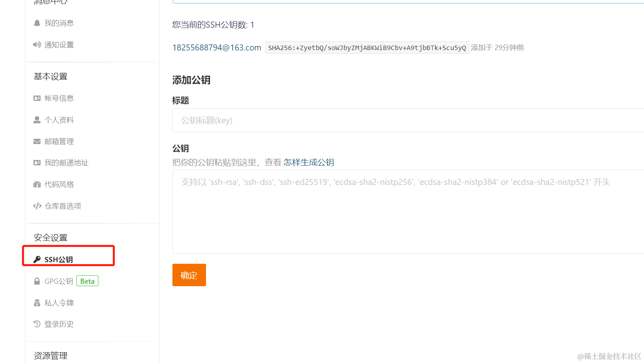Image resolution: width=644 pixels, height=363 pixels.
Task: Open 仓库首选项 code-bracket icon
Action: pos(37,206)
